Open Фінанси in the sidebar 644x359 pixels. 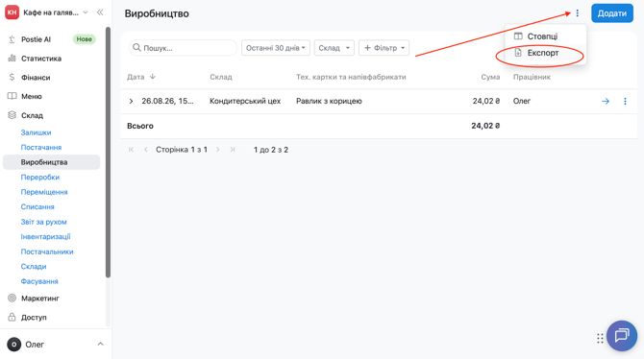(36, 78)
